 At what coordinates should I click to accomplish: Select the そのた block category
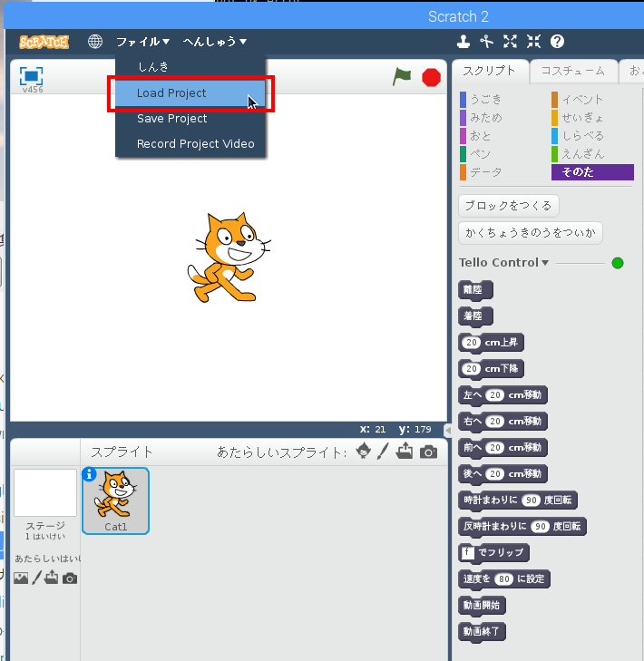click(x=592, y=172)
